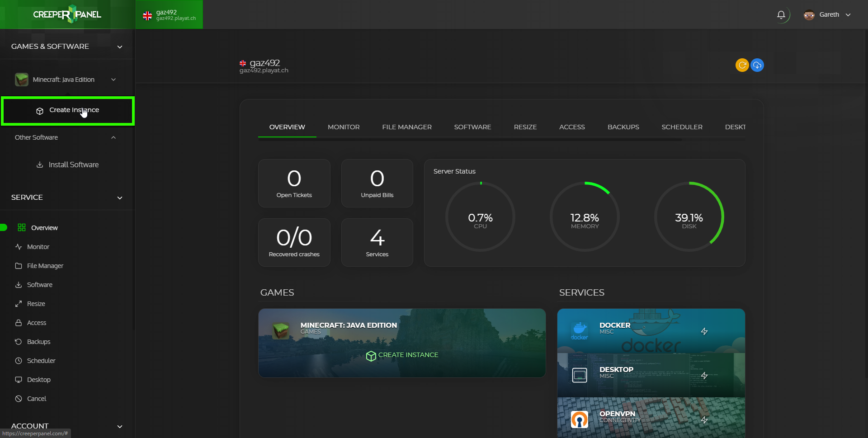
Task: Click the OpenVPN lightning bolt install icon
Action: point(704,420)
